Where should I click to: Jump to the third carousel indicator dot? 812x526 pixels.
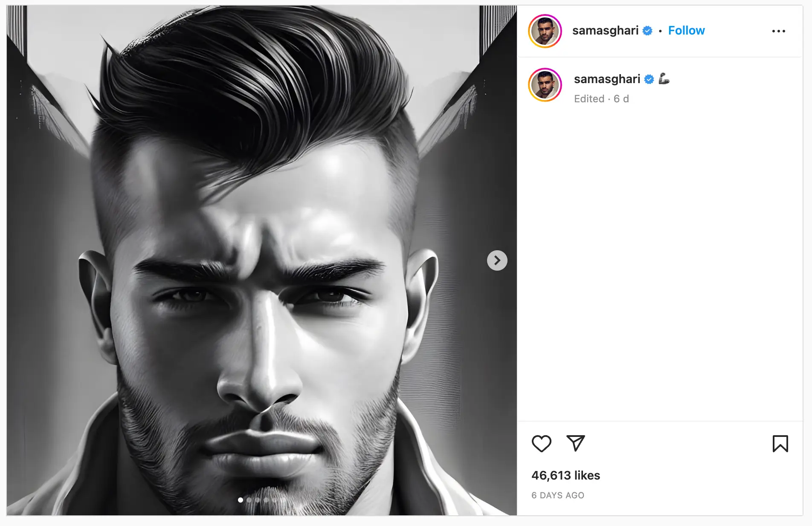[258, 500]
